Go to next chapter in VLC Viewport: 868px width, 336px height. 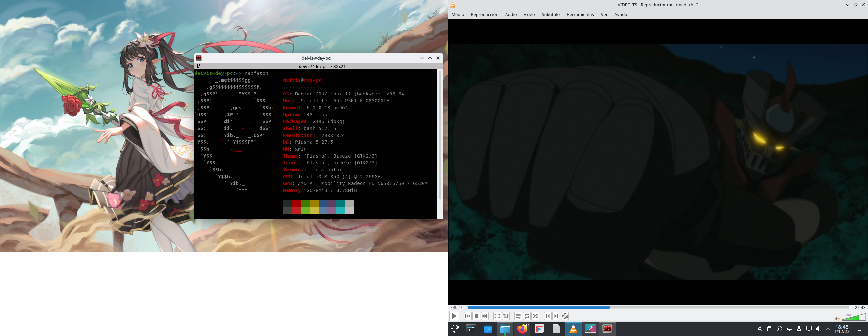(x=556, y=316)
